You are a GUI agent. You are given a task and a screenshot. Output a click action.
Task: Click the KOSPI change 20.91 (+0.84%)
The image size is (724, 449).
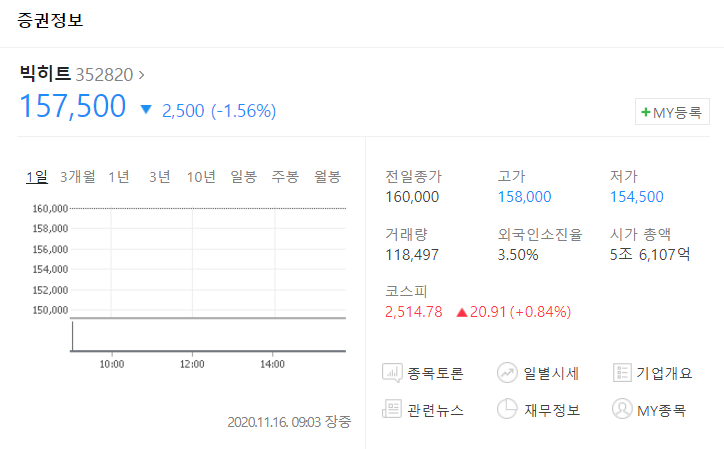(520, 312)
